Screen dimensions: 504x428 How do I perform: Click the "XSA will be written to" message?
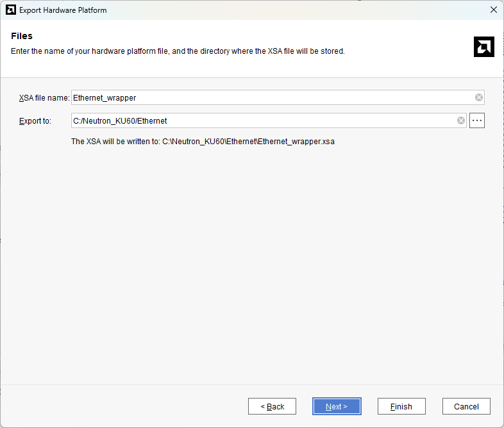coord(203,142)
